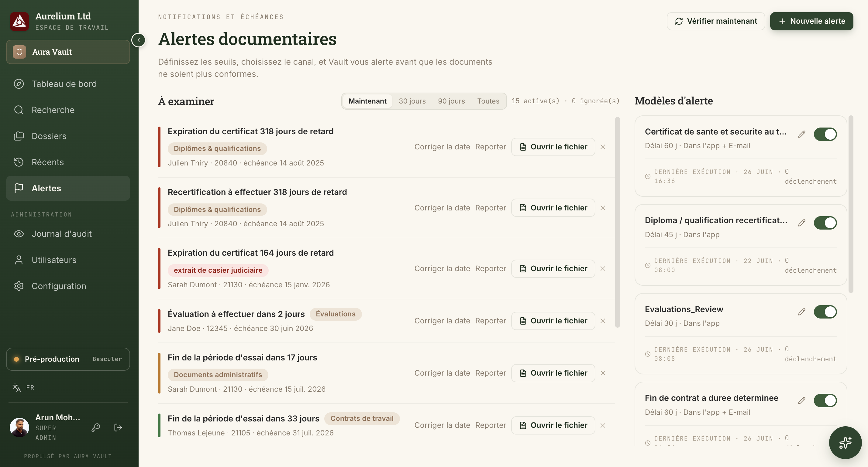Click the Aurelium Ltd logo icon

click(x=19, y=22)
